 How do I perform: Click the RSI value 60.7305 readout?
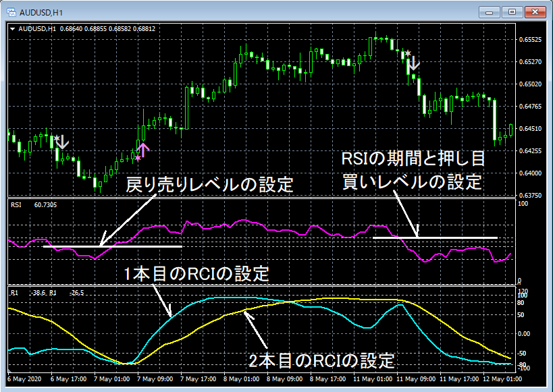pos(47,206)
